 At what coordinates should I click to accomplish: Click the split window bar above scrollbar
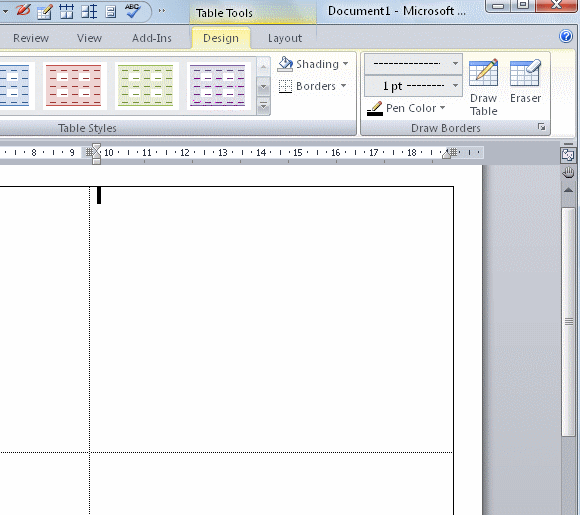(x=569, y=144)
